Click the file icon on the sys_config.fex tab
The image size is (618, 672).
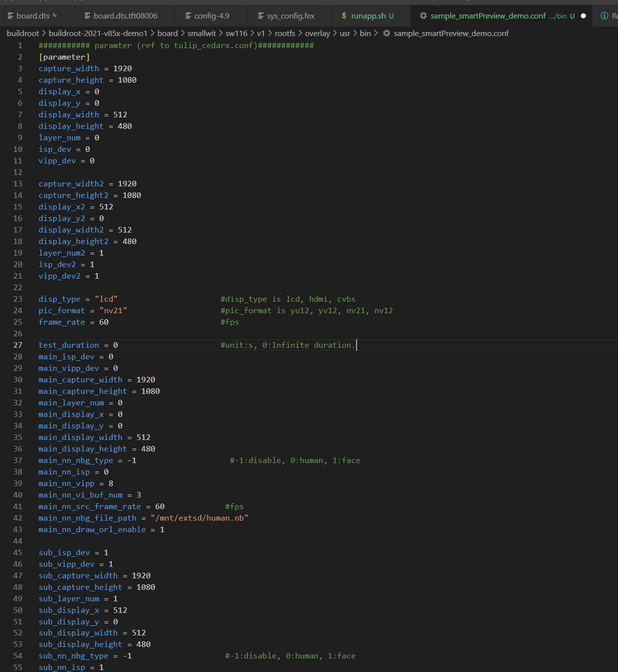261,16
